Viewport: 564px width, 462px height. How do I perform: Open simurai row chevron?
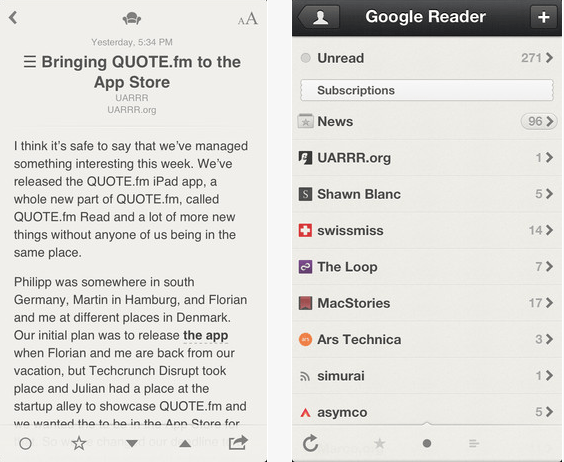click(x=549, y=375)
